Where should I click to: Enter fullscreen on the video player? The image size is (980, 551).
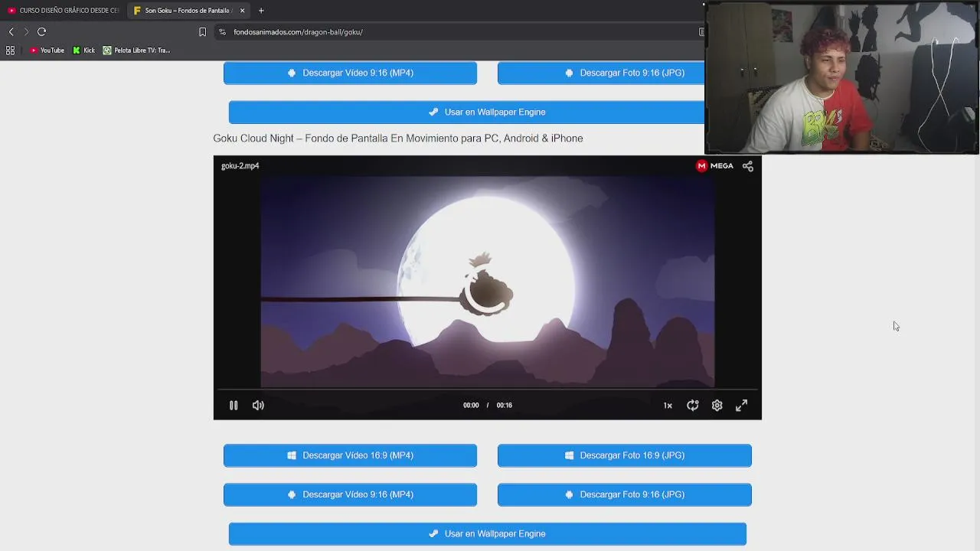click(741, 406)
